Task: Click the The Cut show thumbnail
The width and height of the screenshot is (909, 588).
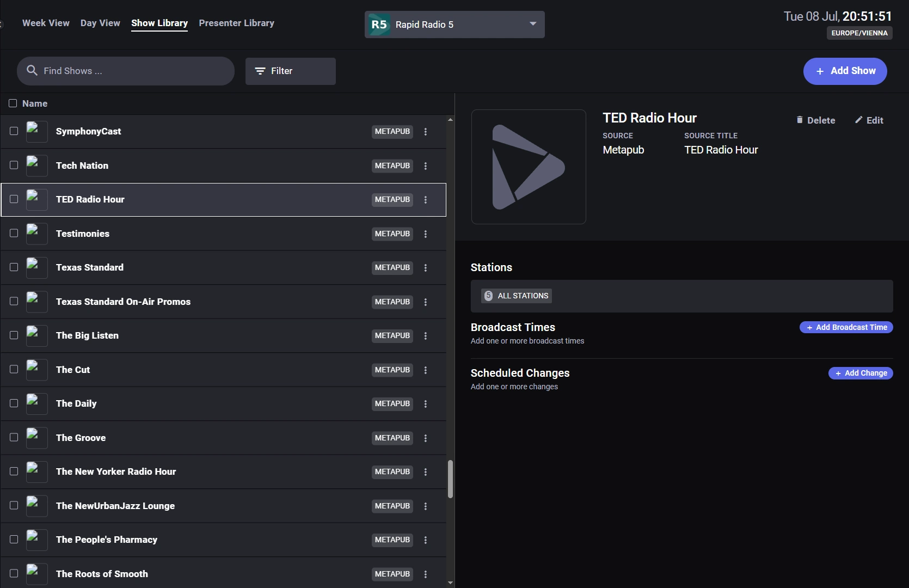Action: [37, 370]
